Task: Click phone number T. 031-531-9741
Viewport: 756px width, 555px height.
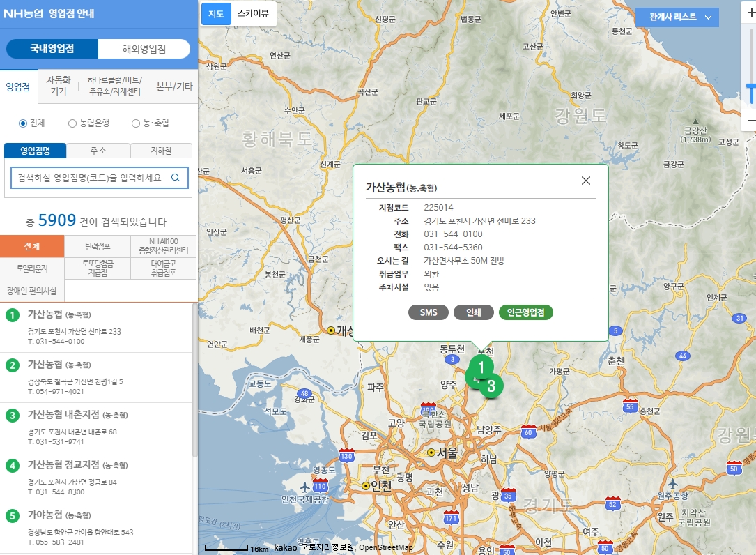Action: 56,441
